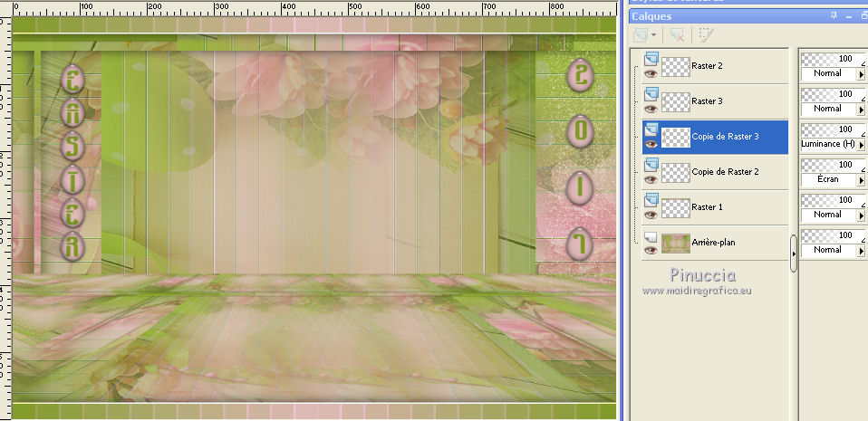
Task: Minimize the Calques panel
Action: pos(849,16)
